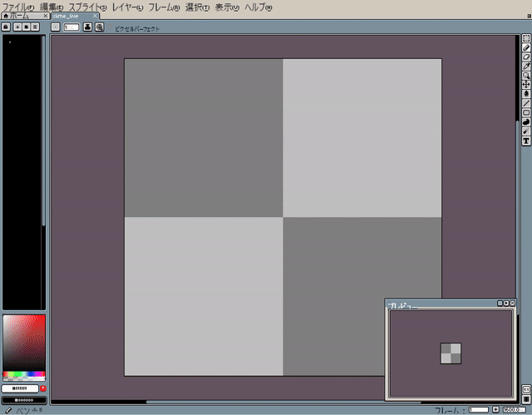Close the slime_live tab
Viewport: 532px width, 415px height.
pyautogui.click(x=95, y=16)
